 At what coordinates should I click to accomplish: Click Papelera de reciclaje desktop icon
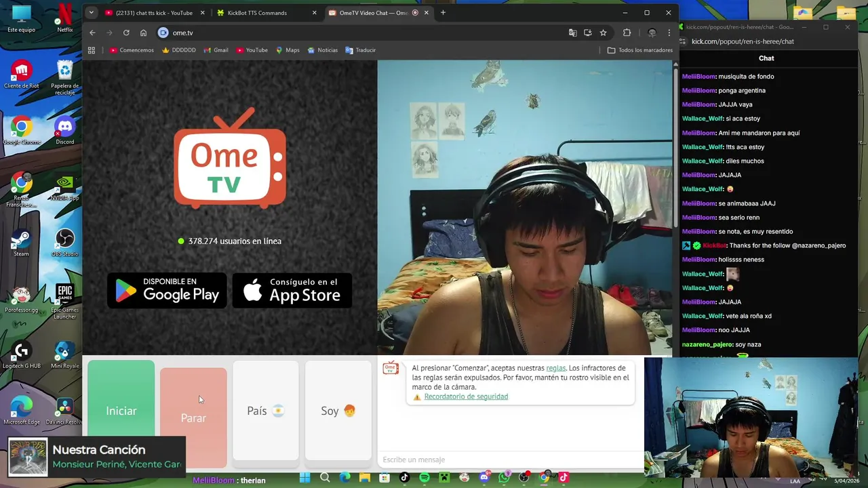click(x=64, y=77)
